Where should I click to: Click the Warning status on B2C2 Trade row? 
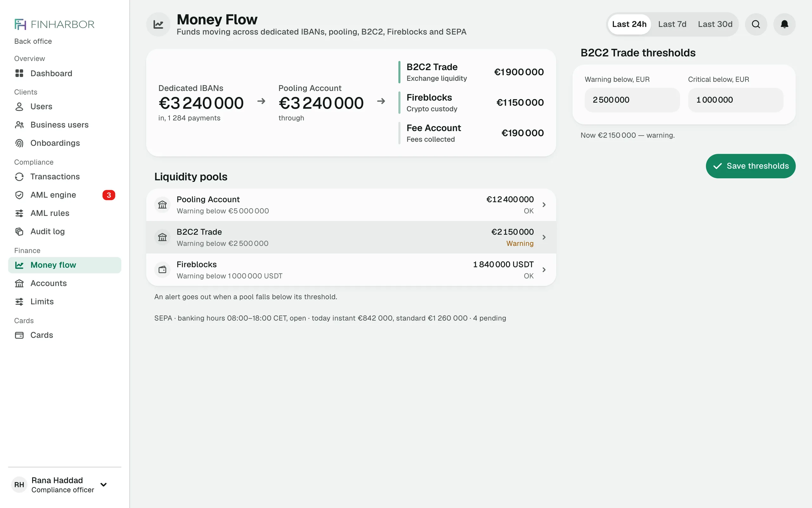[520, 243]
